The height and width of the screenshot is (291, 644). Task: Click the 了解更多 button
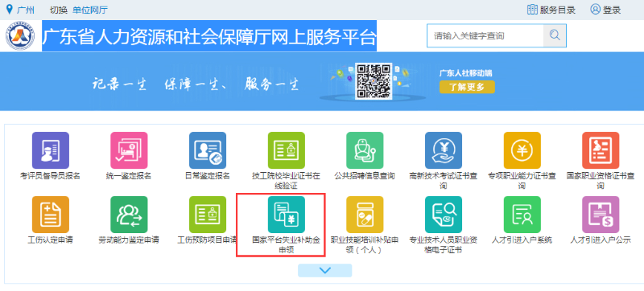coord(467,87)
